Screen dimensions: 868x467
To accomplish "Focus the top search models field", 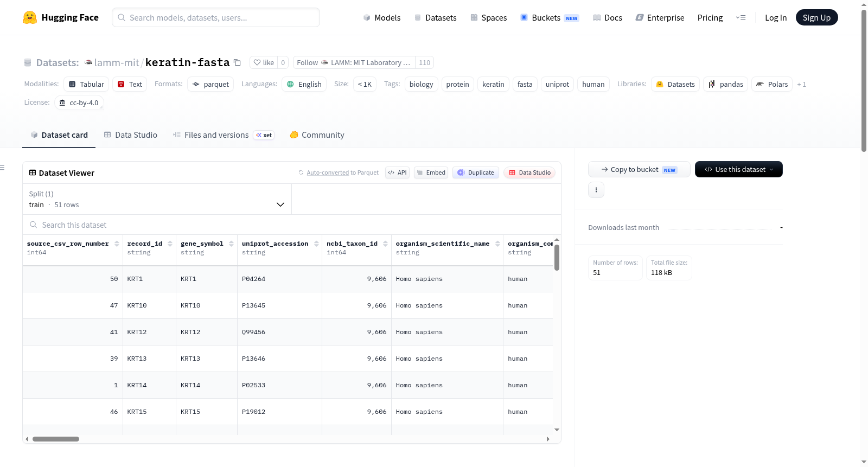I will coord(216,17).
